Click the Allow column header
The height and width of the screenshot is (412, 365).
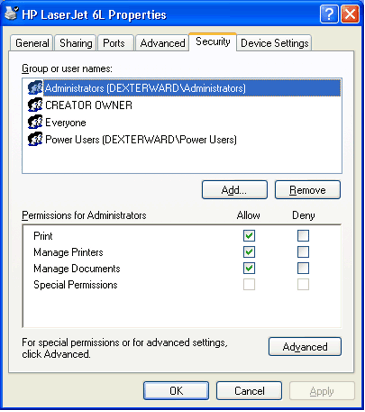point(248,215)
